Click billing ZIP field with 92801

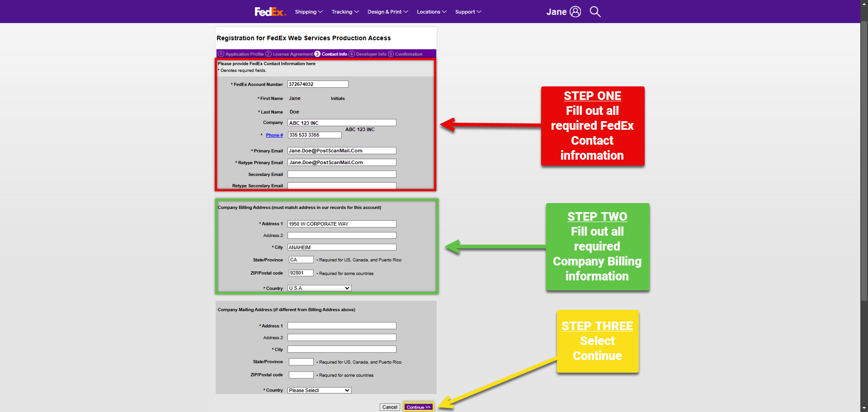[x=301, y=273]
